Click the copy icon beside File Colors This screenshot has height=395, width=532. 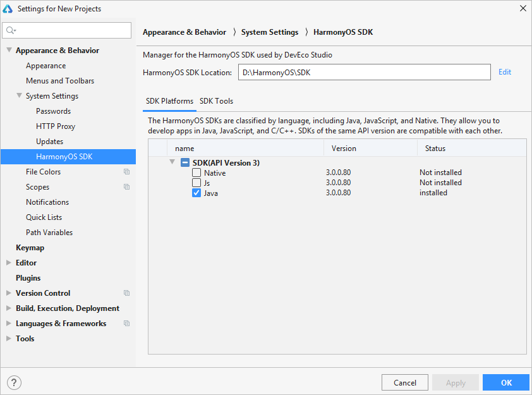(126, 172)
